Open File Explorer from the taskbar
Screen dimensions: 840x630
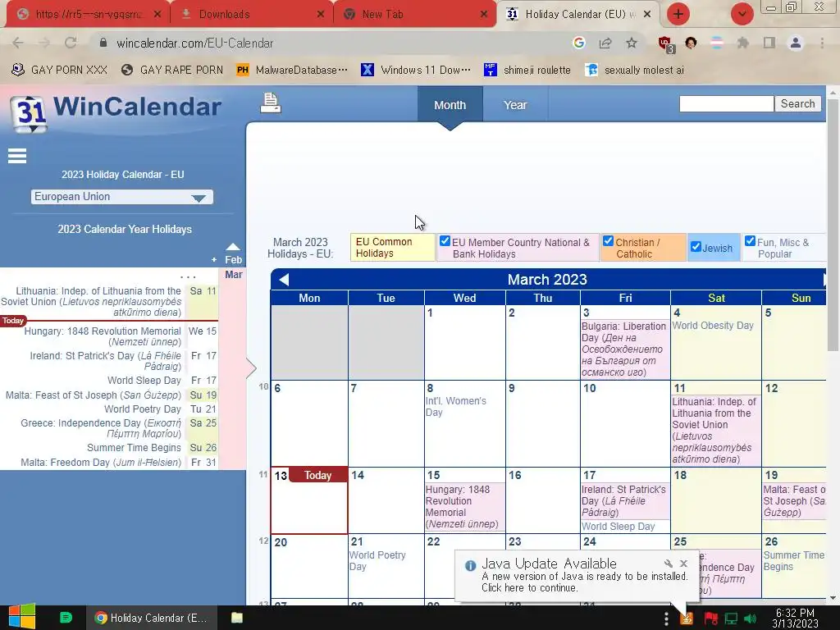(x=237, y=618)
